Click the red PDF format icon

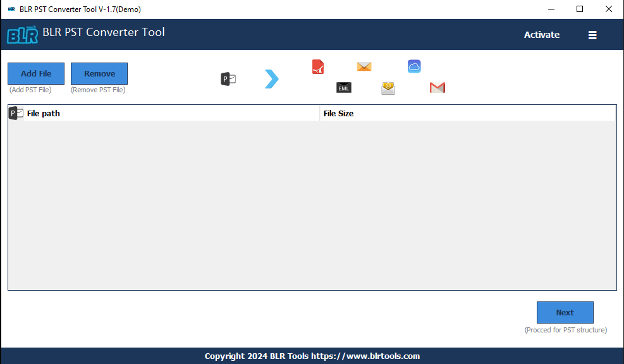318,66
